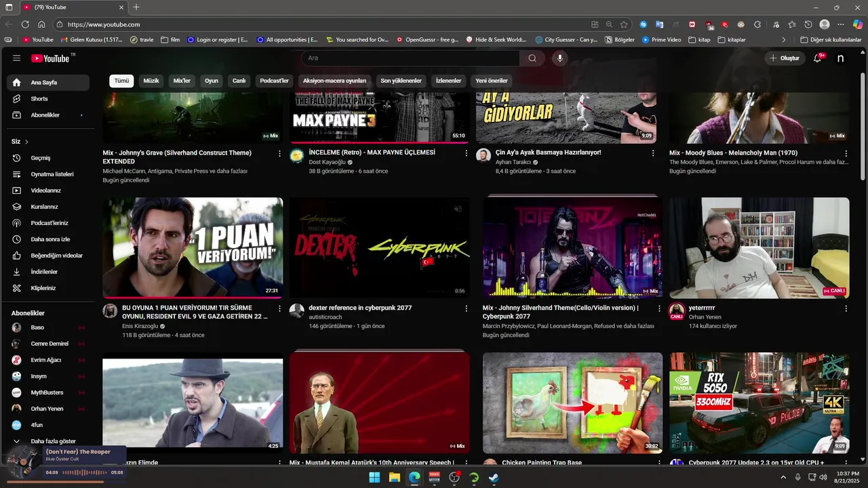Image resolution: width=868 pixels, height=488 pixels.
Task: Open Windows Start menu
Action: (x=374, y=477)
